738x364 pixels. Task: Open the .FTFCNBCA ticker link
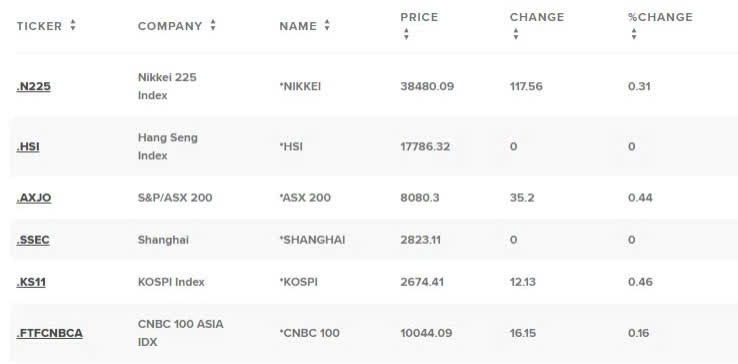(x=49, y=333)
